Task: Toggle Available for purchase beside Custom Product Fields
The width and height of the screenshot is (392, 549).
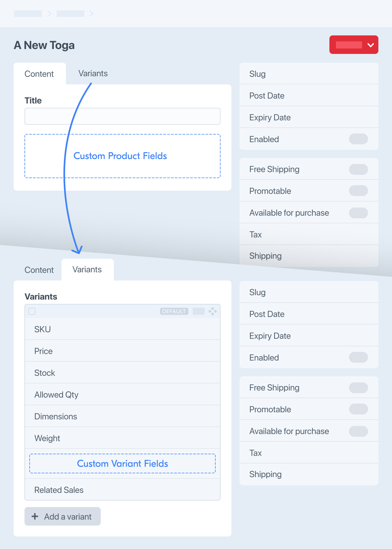Action: (358, 213)
